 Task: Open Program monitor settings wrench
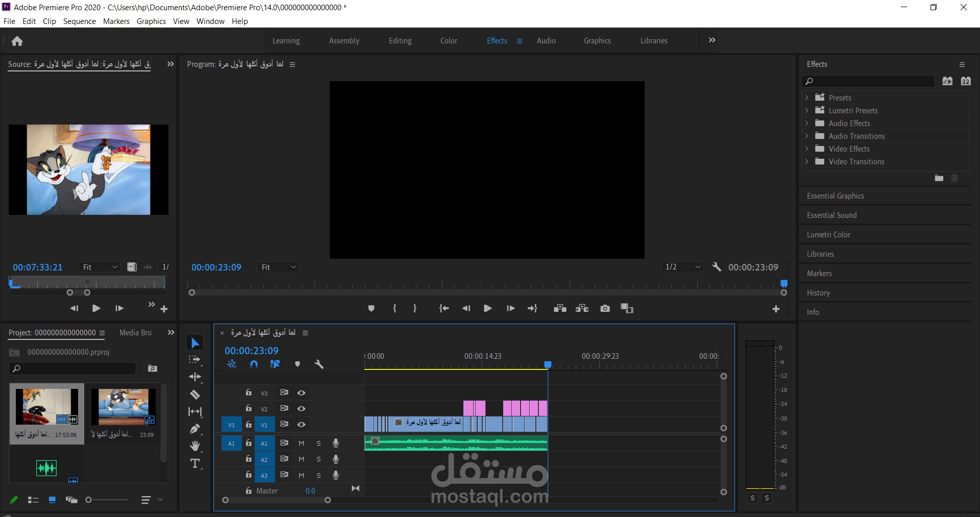coord(717,267)
